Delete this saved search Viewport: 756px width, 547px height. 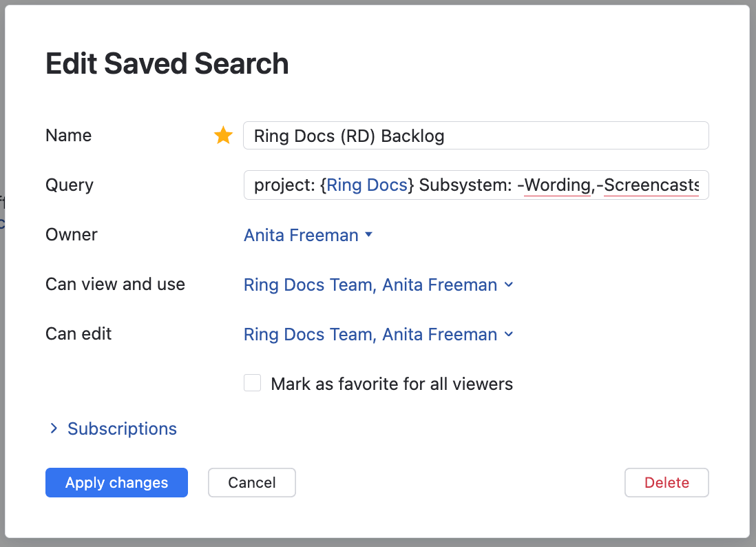coord(666,482)
